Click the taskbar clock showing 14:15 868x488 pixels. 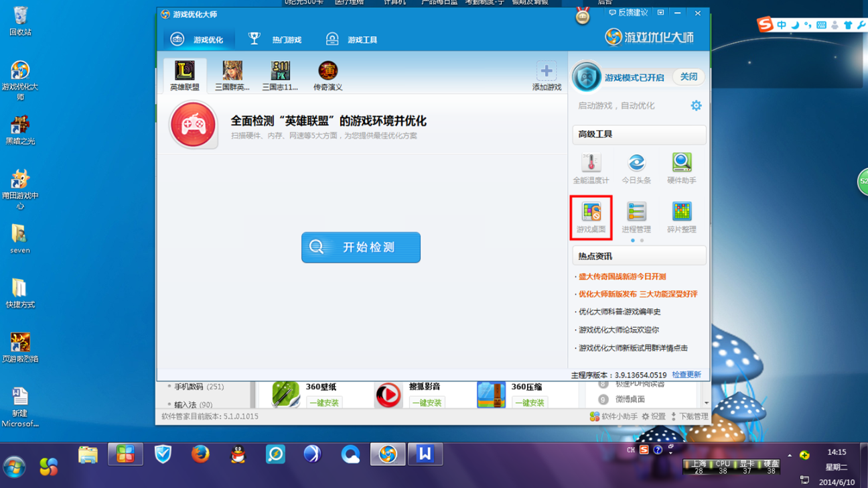[837, 452]
